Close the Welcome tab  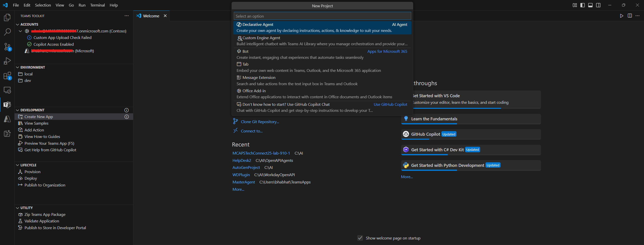click(x=165, y=16)
